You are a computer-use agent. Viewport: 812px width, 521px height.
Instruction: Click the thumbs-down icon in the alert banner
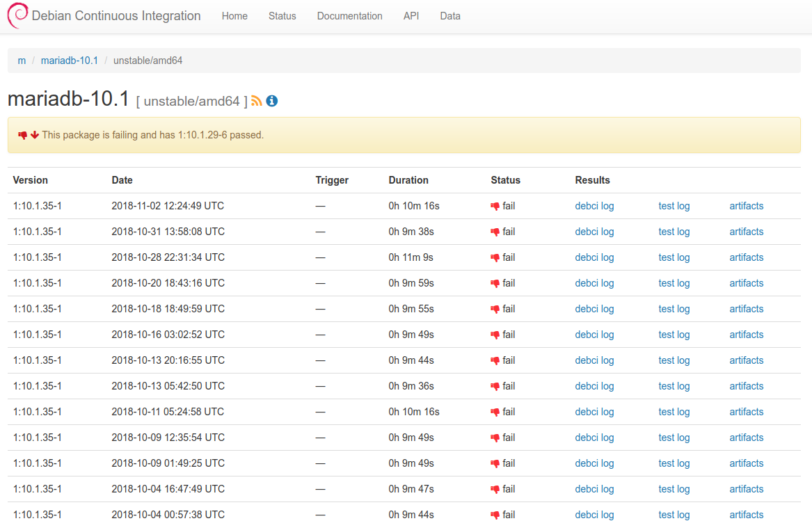pyautogui.click(x=22, y=135)
